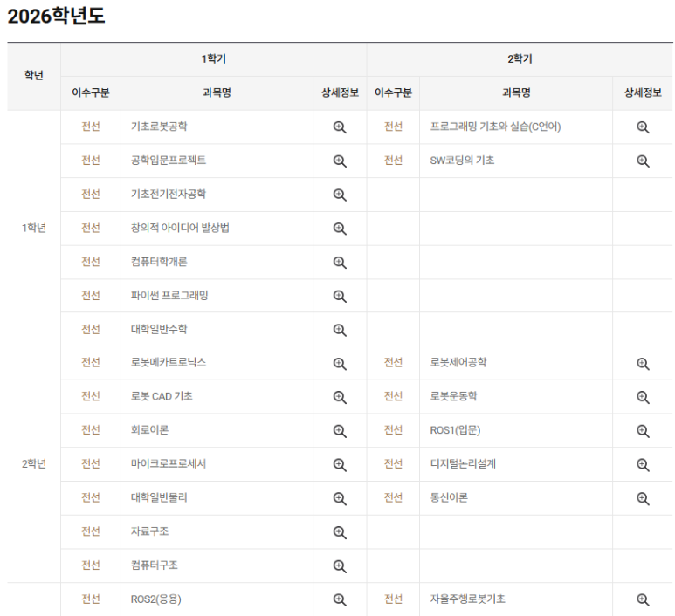Open details for 자율주행로봇기초
This screenshot has width=675, height=616.
tap(643, 599)
